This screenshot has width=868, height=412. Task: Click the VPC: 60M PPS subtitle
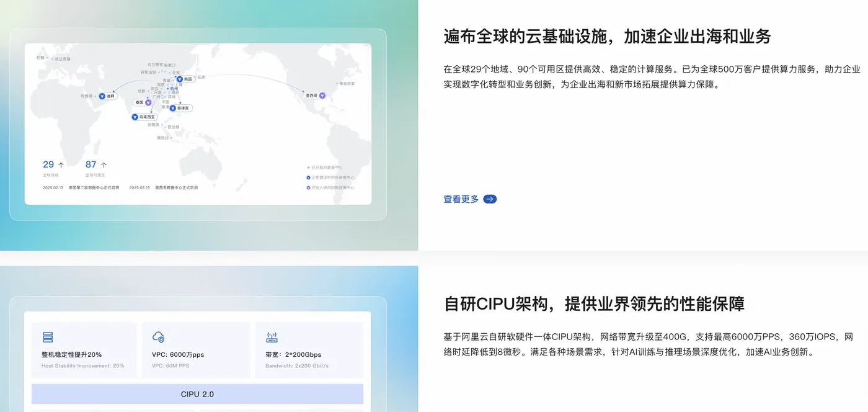click(170, 366)
